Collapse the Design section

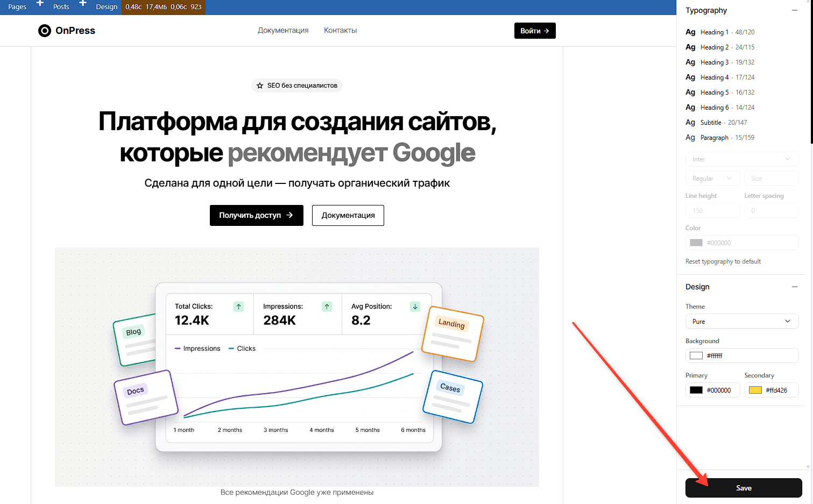(794, 287)
